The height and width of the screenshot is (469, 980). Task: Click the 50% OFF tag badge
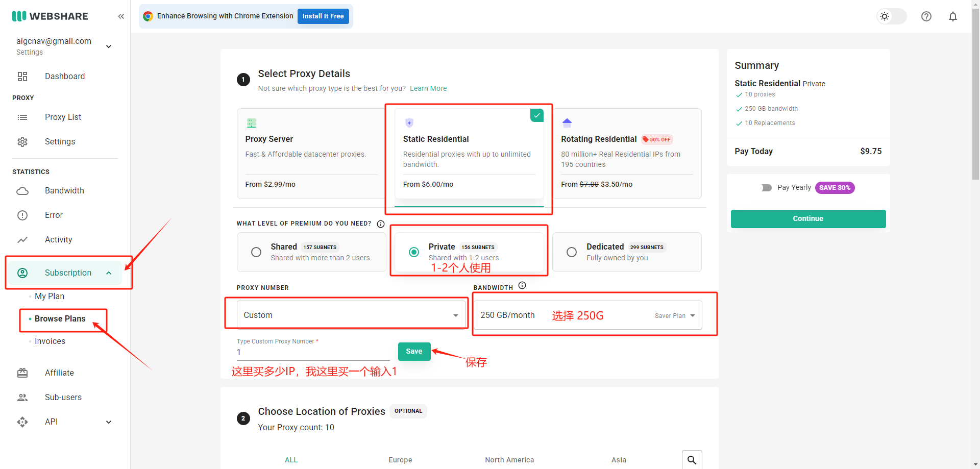(x=657, y=139)
